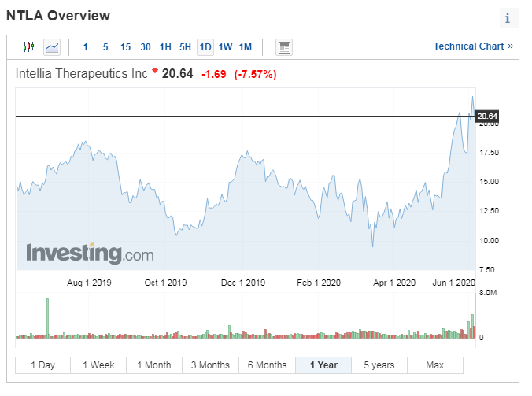This screenshot has width=532, height=396.
Task: Click the NTLA Overview heading
Action: 58,16
